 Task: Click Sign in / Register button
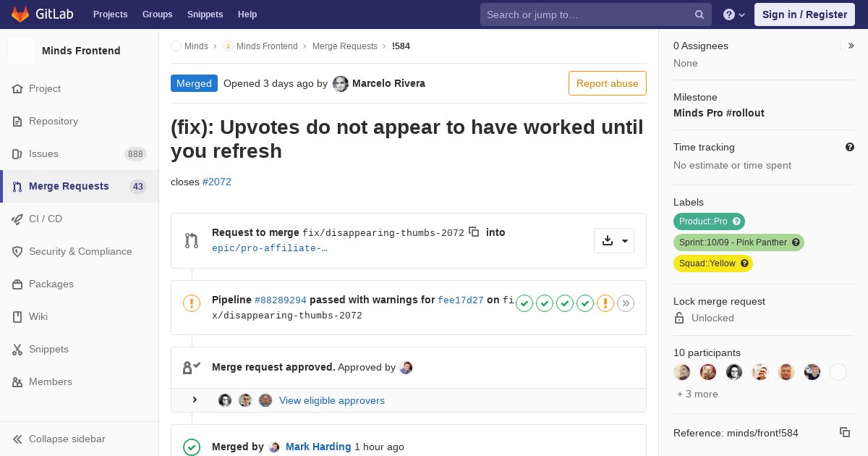tap(804, 14)
